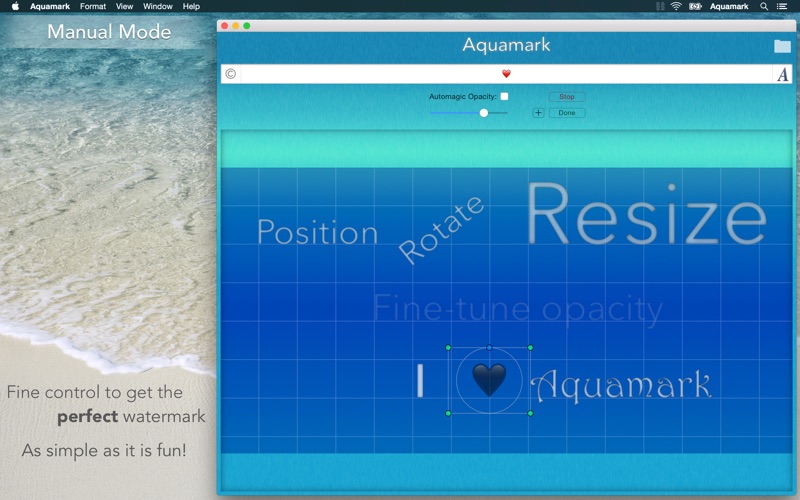Select the cursive Aquamark watermark text
Viewport: 800px width, 500px height.
pos(621,385)
